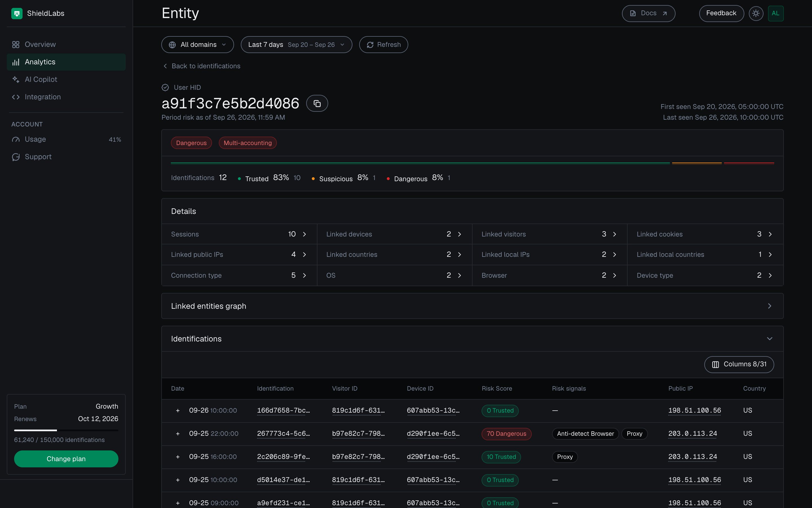The height and width of the screenshot is (508, 812).
Task: Open Linked cookies details arrow
Action: (770, 234)
